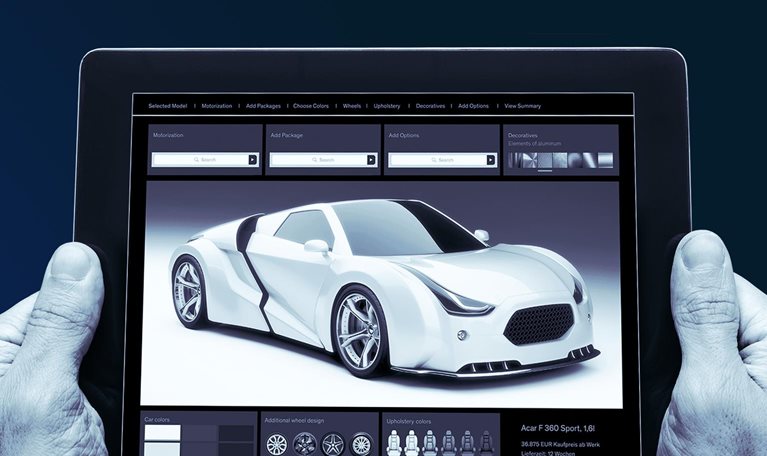Click the "Decoratives" panel heading above the swatches
This screenshot has width=767, height=456.
[x=523, y=135]
